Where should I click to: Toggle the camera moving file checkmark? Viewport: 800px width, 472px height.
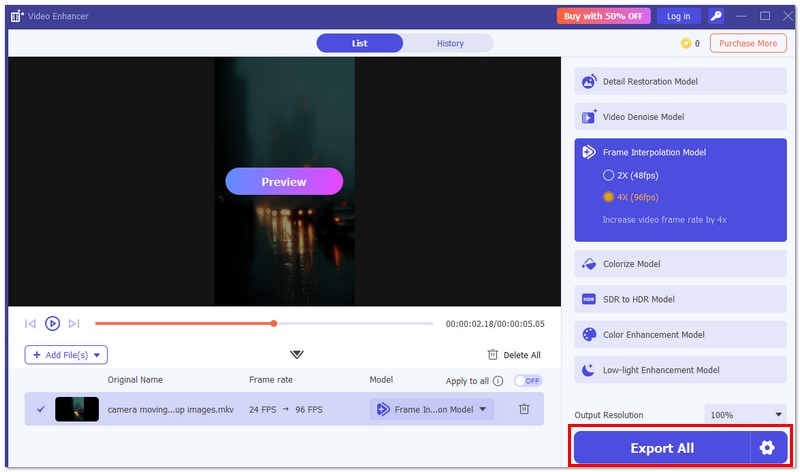pos(41,409)
